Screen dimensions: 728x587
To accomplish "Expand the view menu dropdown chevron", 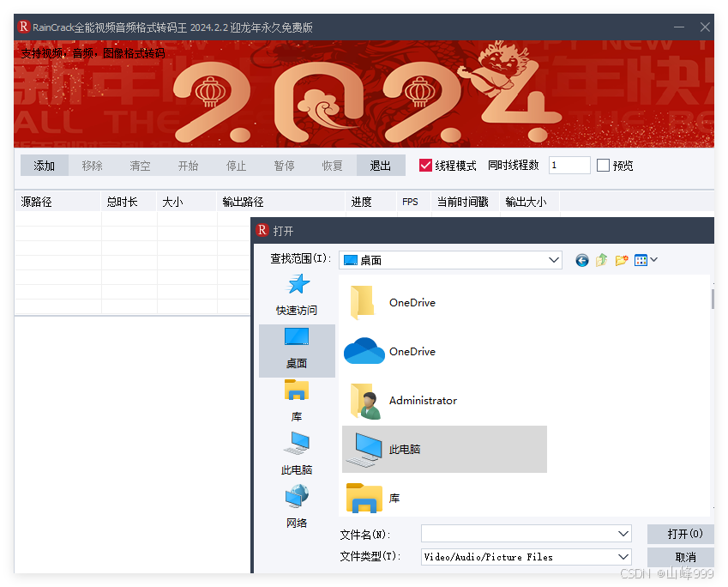I will pos(653,260).
